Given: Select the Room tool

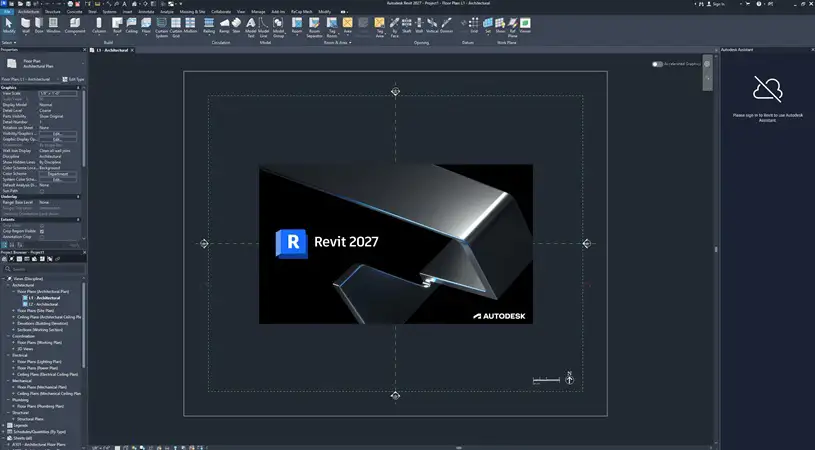Looking at the screenshot, I should [297, 25].
